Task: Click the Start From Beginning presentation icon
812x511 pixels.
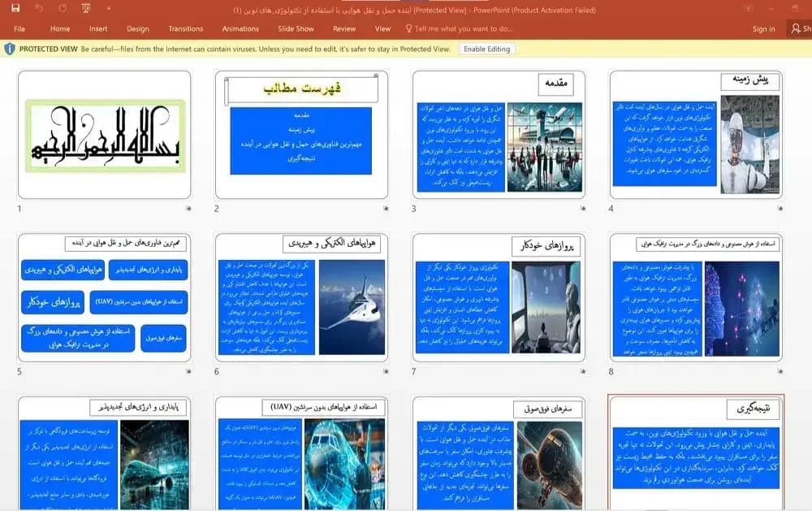Action: [86, 8]
